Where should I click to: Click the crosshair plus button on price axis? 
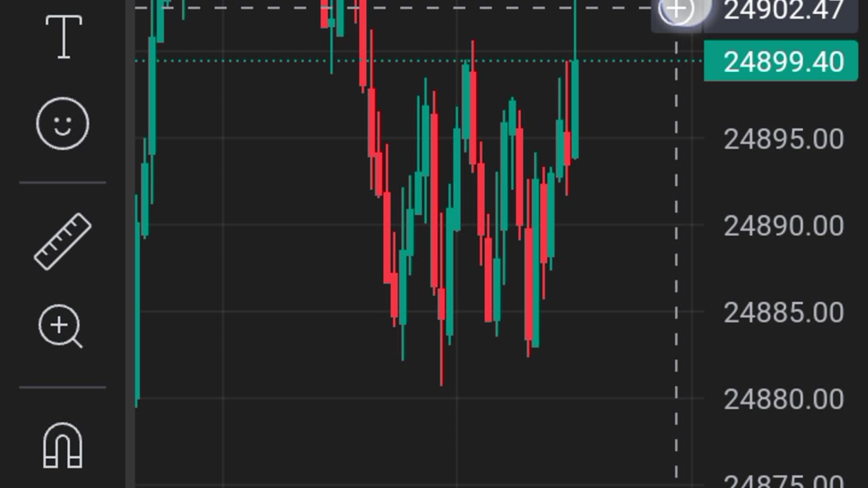(677, 10)
